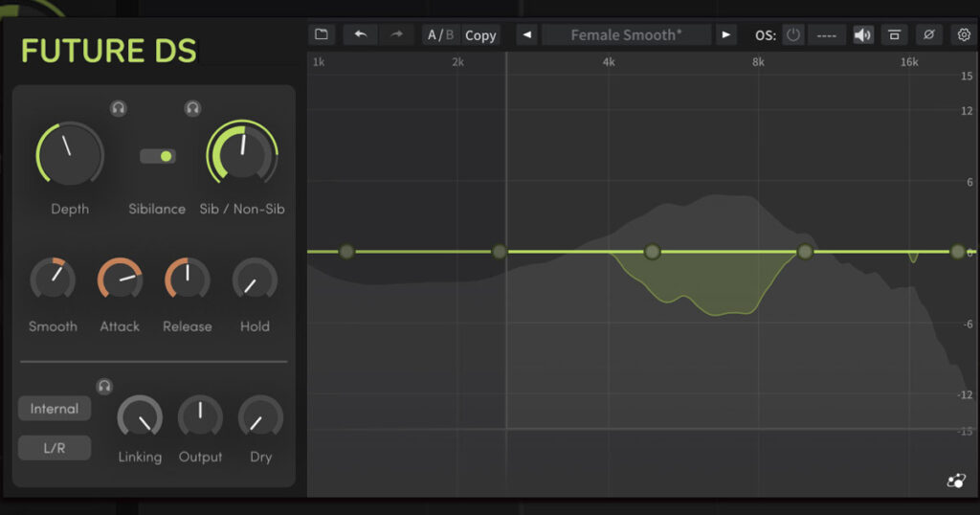This screenshot has width=980, height=515.
Task: Click the OS: label
Action: pyautogui.click(x=766, y=35)
